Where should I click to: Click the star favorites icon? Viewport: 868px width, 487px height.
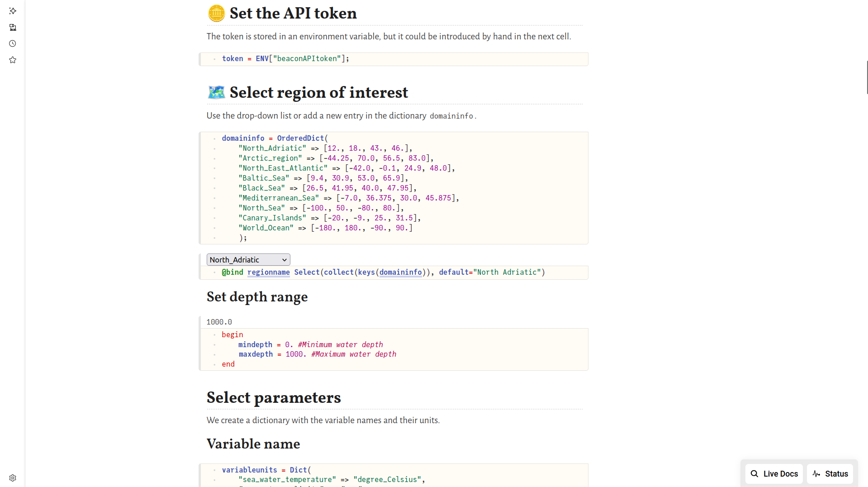[13, 60]
